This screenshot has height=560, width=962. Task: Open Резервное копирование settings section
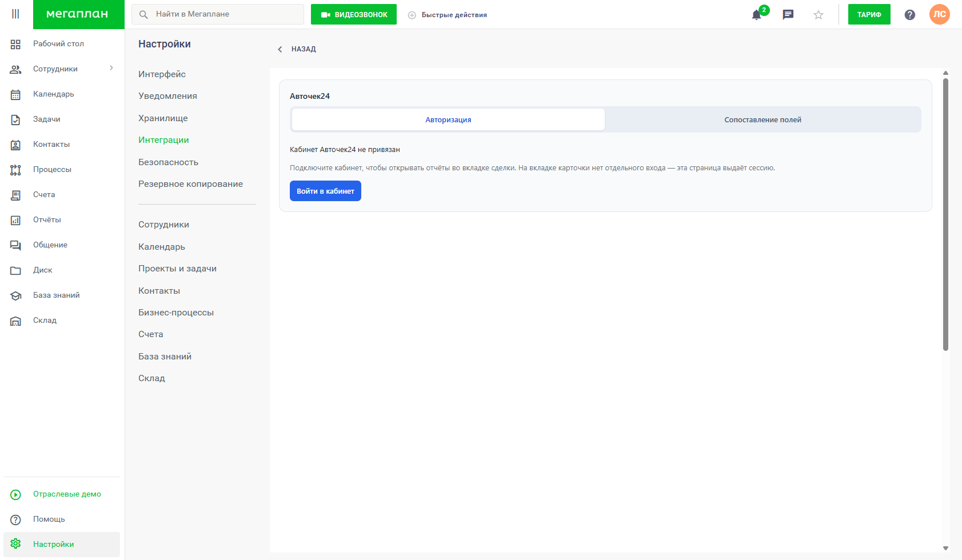[x=190, y=184]
